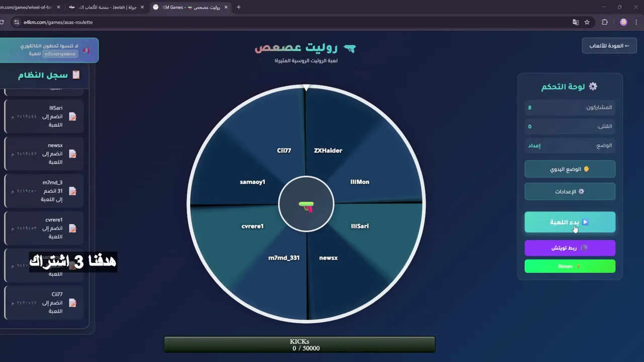The height and width of the screenshot is (362, 644).
Task: Click the control panel gear icon
Action: point(593,86)
